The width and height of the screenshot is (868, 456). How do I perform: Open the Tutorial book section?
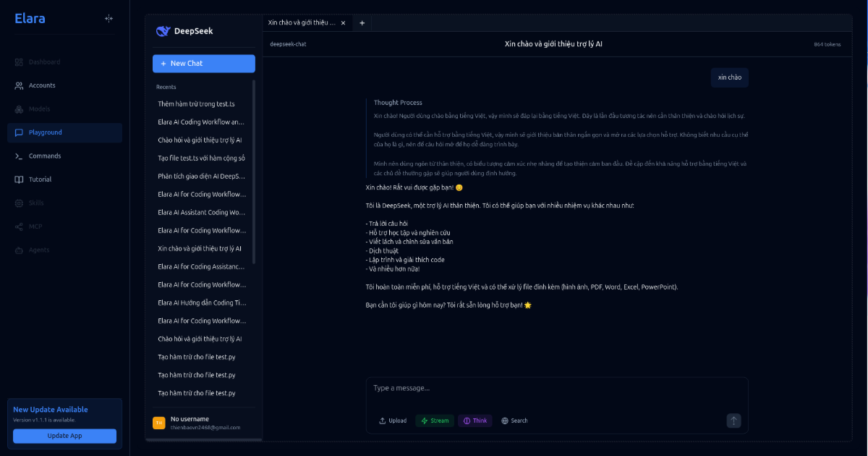[x=40, y=180]
